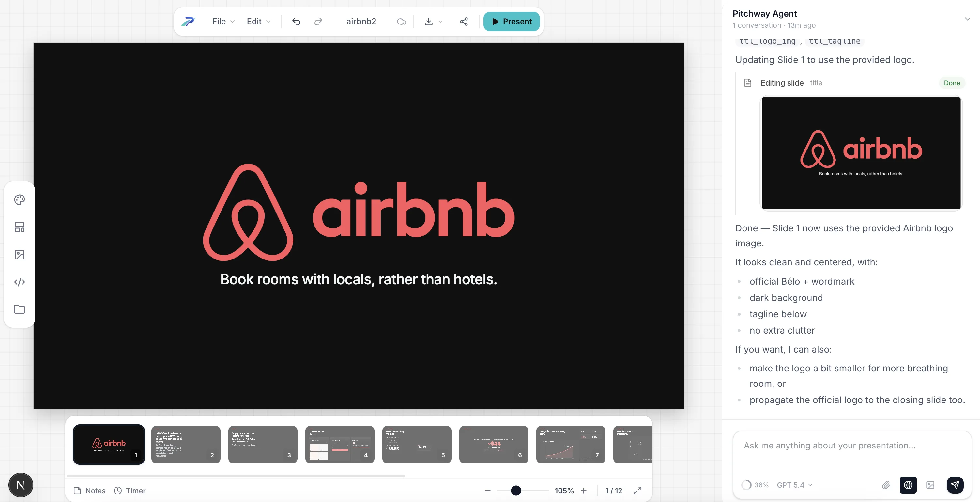Open the download options dropdown arrow

coord(440,22)
